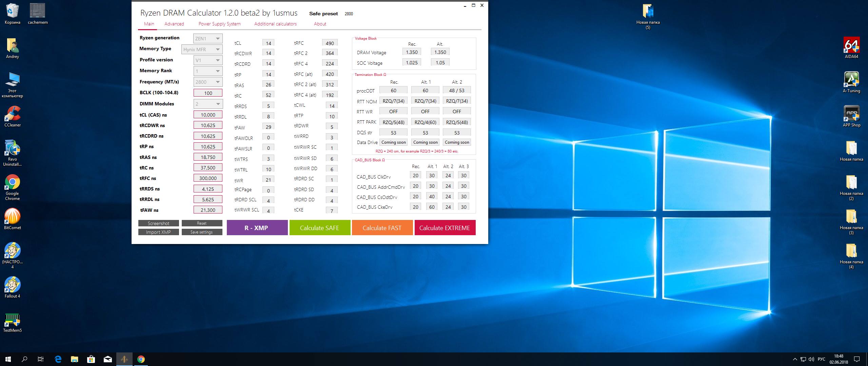
Task: Click the Import XMP button
Action: click(158, 232)
